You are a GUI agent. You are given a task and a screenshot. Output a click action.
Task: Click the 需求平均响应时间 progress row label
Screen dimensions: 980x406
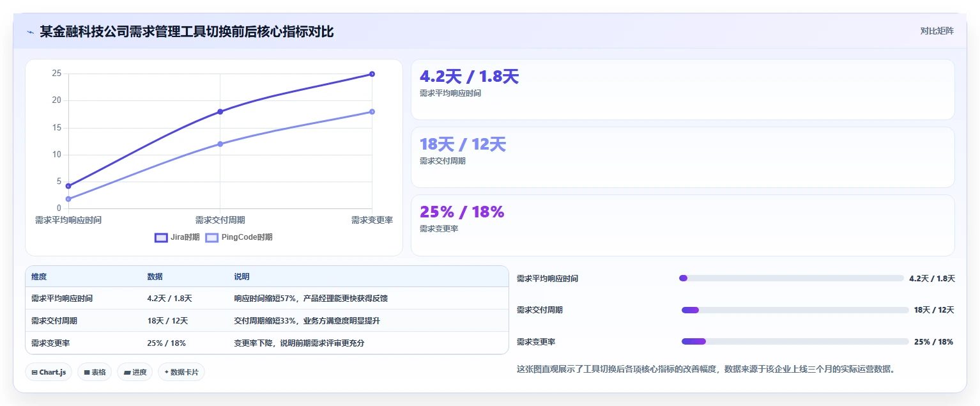coord(547,279)
